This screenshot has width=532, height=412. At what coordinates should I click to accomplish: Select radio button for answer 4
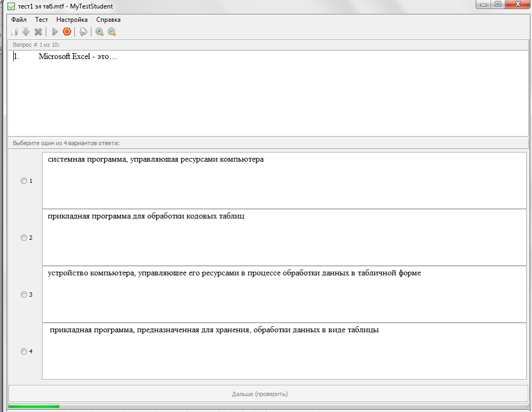tap(24, 351)
